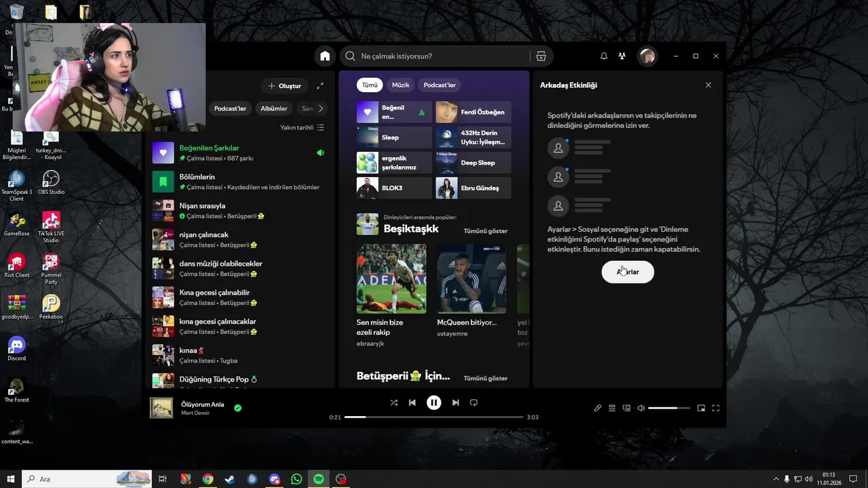Screen dimensions: 868x488
Task: Open Bölümlerin saved episodes
Action: tap(239, 182)
